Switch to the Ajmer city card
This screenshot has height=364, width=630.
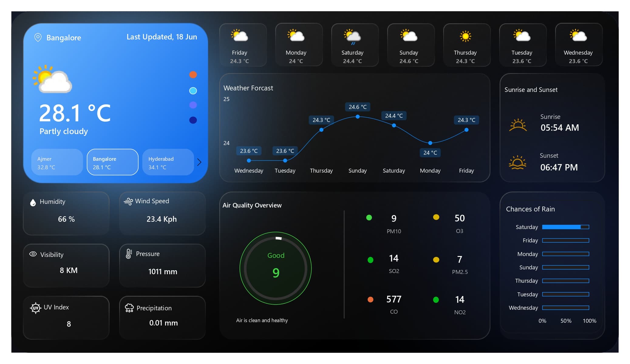(x=57, y=162)
